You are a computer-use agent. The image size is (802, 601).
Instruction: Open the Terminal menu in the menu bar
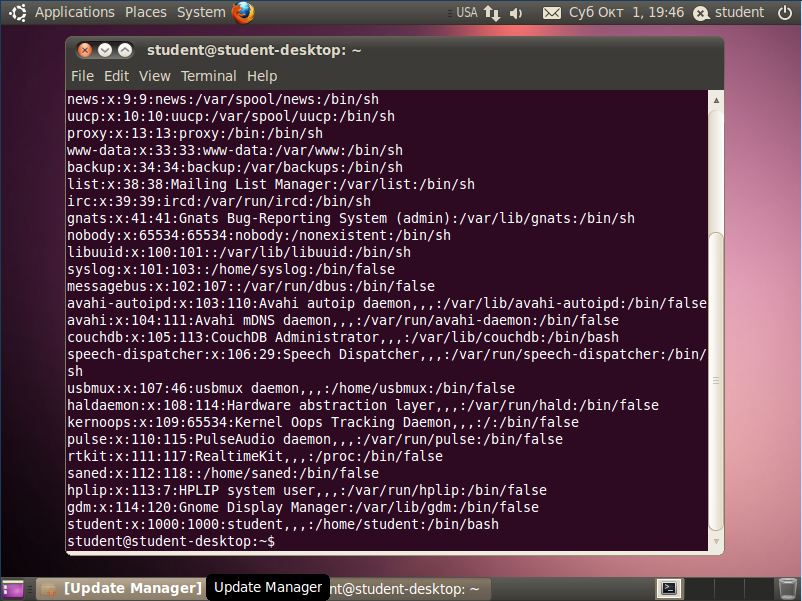pos(209,76)
